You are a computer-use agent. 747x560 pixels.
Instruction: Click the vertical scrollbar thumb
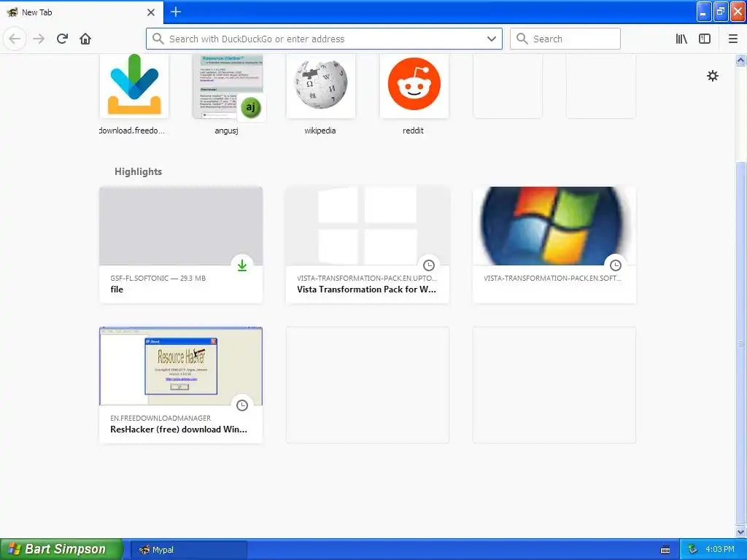coord(740,343)
